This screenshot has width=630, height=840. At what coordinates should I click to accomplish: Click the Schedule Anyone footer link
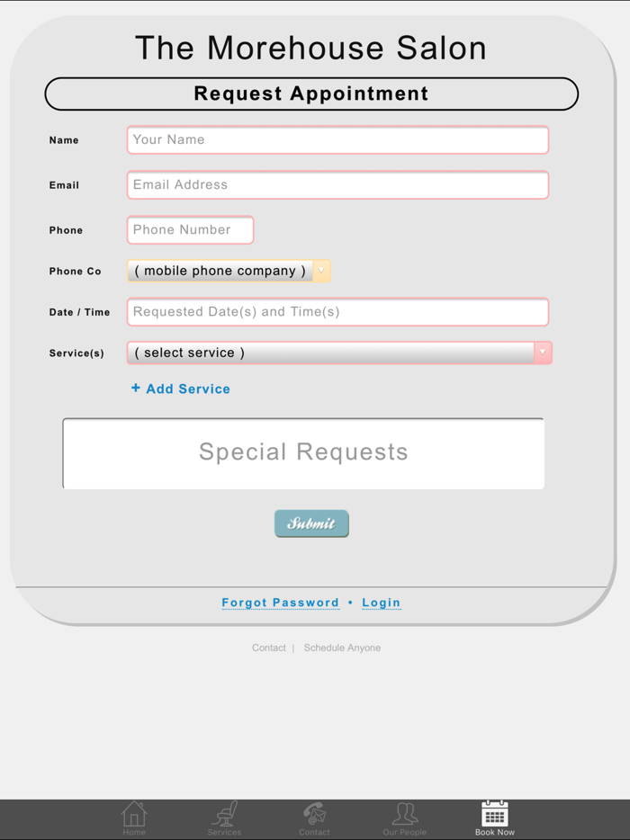[342, 648]
